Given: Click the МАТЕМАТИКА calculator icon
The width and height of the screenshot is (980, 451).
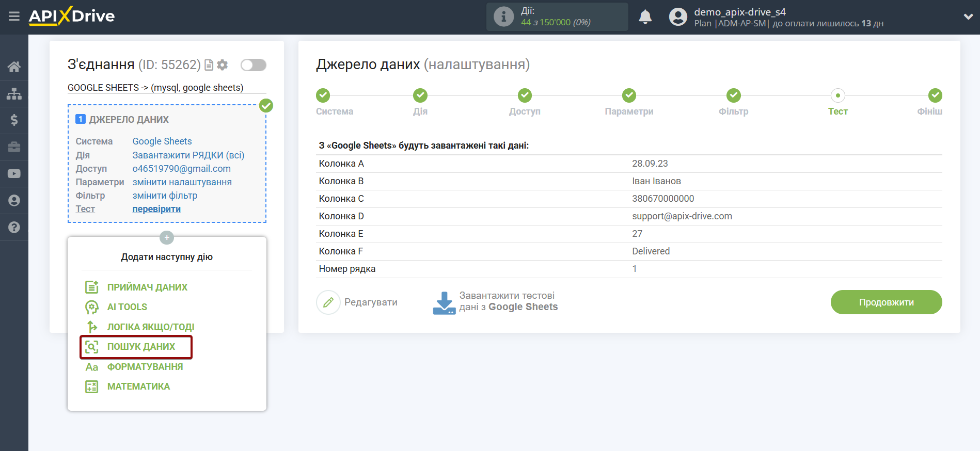Looking at the screenshot, I should click(92, 386).
